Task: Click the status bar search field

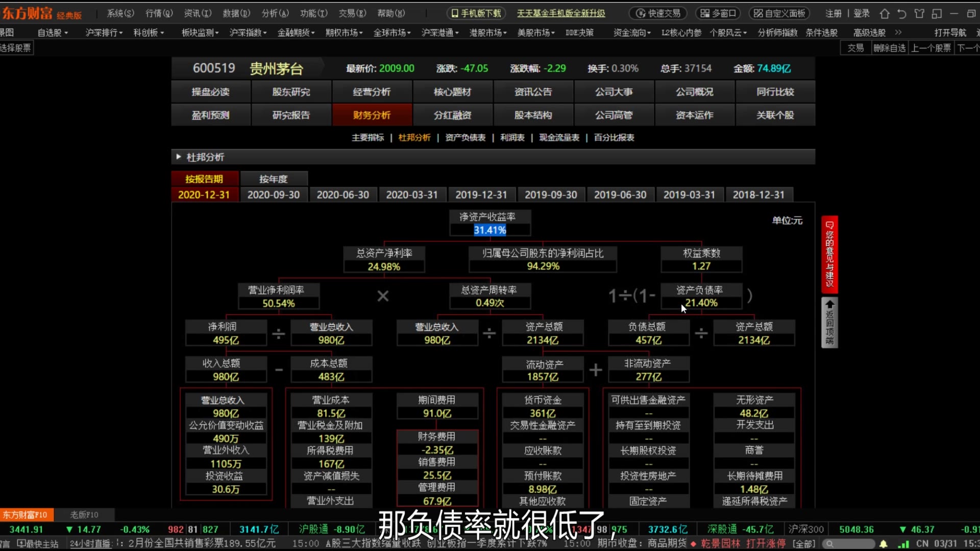Action: point(849,544)
